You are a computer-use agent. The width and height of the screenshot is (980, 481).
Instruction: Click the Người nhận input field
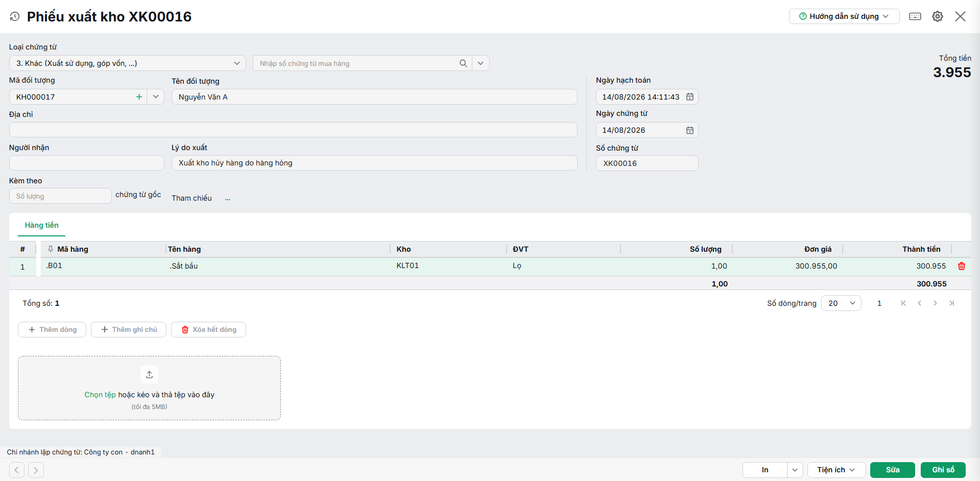coord(87,163)
